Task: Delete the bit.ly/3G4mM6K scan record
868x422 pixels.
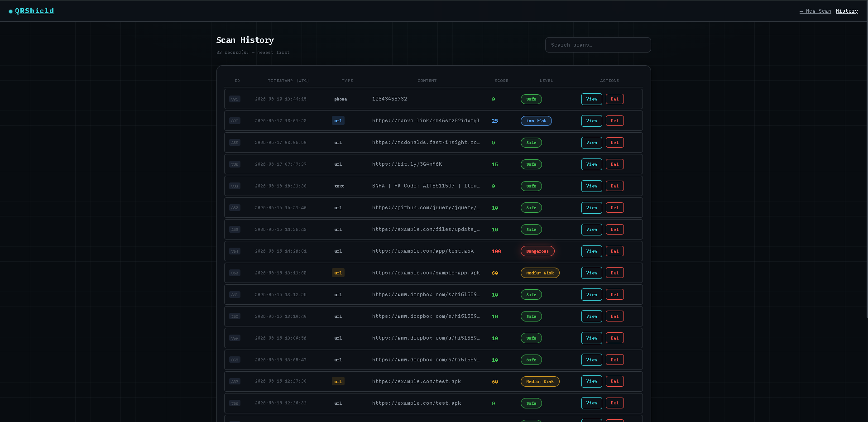Action: pyautogui.click(x=614, y=164)
